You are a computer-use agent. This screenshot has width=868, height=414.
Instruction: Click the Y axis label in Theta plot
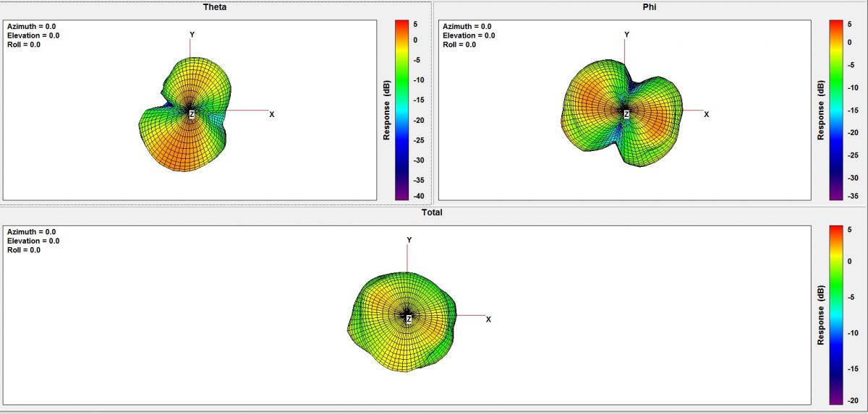[192, 35]
